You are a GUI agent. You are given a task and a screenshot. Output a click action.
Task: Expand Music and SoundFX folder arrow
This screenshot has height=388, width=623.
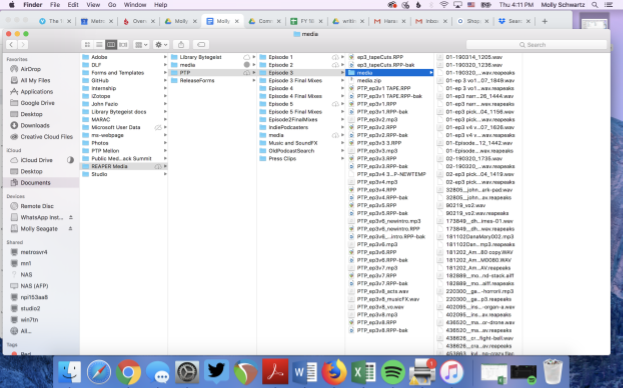(x=342, y=143)
